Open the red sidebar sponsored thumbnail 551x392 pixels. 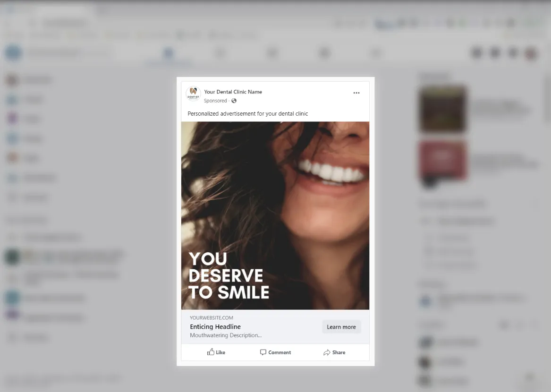[442, 161]
